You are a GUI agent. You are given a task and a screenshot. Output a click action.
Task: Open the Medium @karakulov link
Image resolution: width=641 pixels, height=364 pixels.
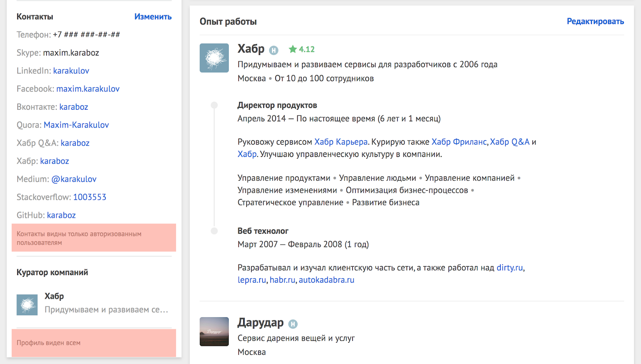click(x=74, y=179)
